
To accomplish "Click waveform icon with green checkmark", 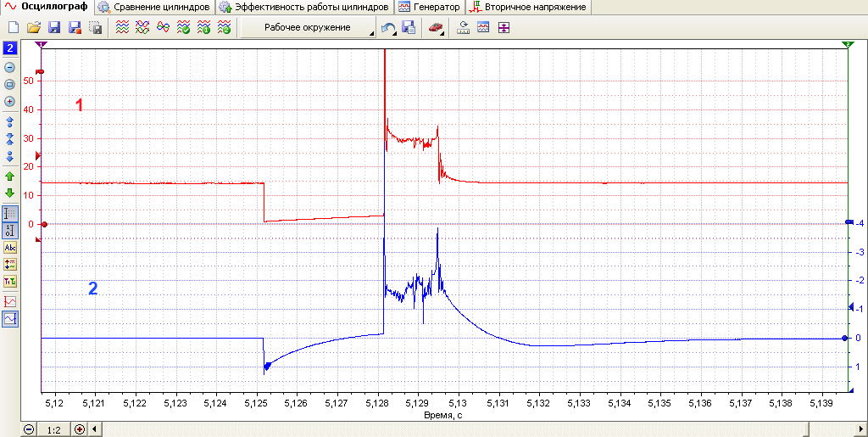I will click(183, 27).
